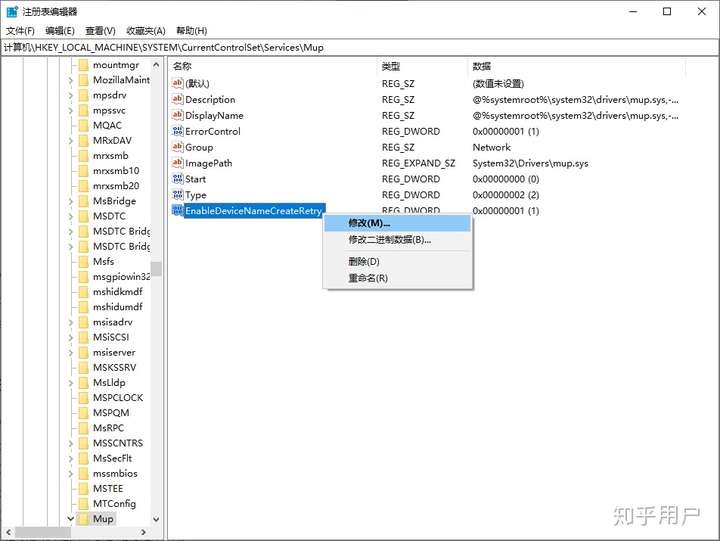Image resolution: width=720 pixels, height=541 pixels.
Task: Expand the MSSCNTRS tree node
Action: (71, 444)
